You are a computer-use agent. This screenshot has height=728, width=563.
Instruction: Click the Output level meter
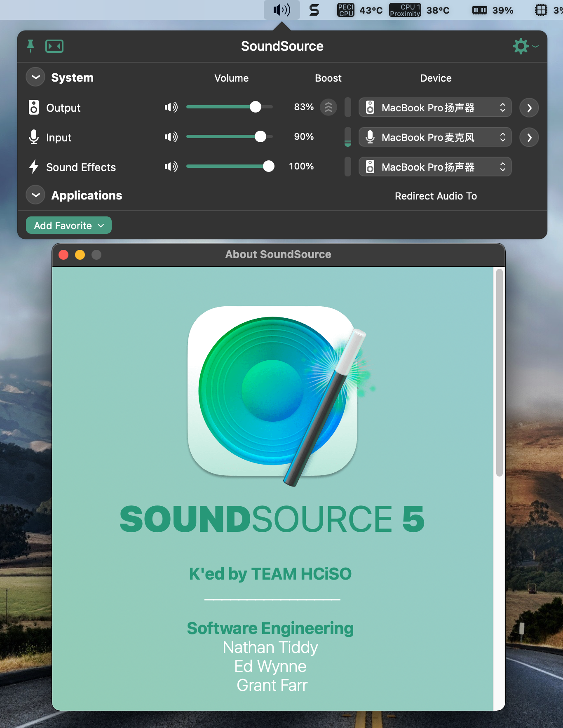click(348, 108)
